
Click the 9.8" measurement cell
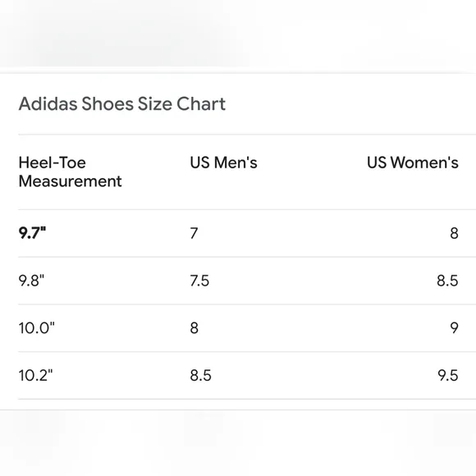pos(31,281)
